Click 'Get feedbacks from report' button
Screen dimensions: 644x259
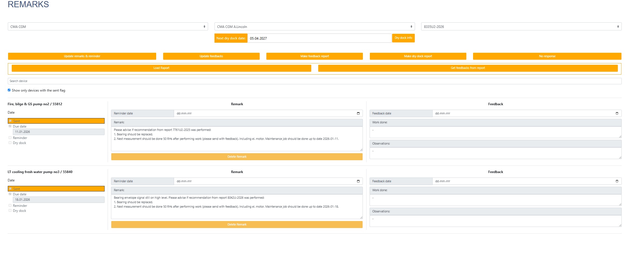[468, 68]
